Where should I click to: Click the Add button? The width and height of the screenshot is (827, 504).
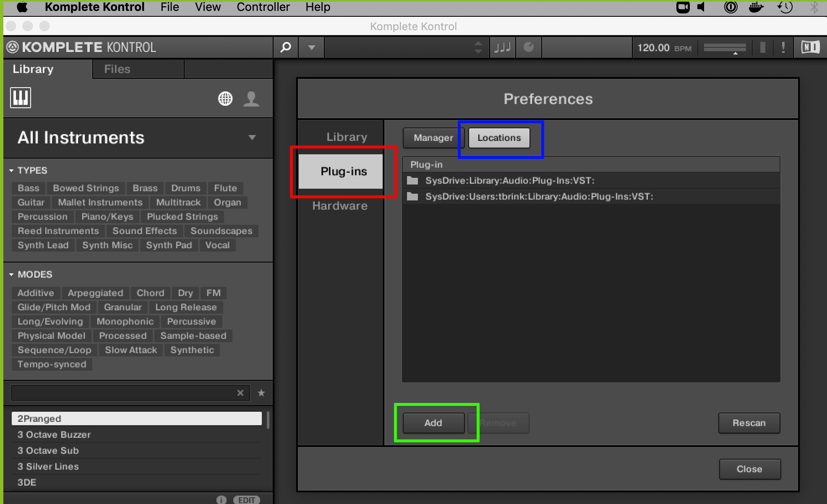[433, 423]
